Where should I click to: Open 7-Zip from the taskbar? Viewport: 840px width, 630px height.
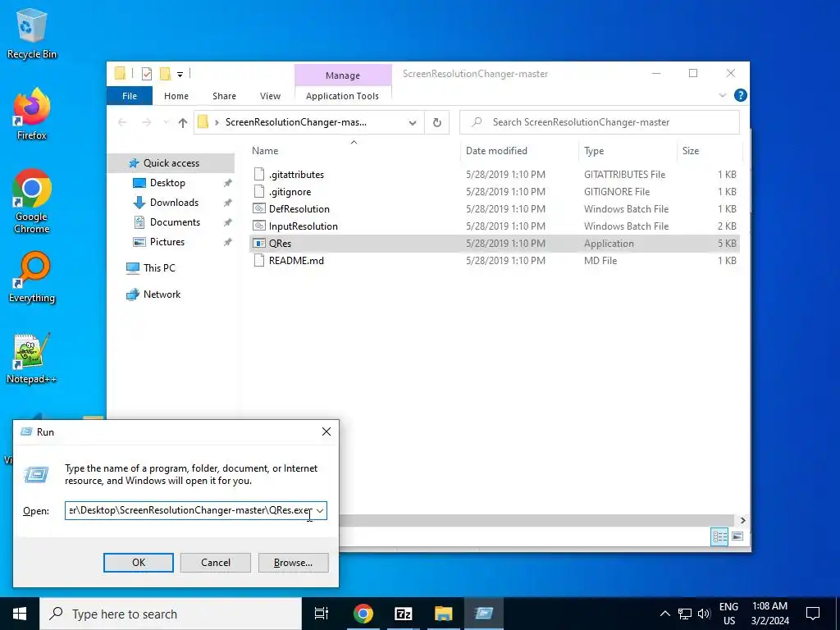pyautogui.click(x=404, y=614)
